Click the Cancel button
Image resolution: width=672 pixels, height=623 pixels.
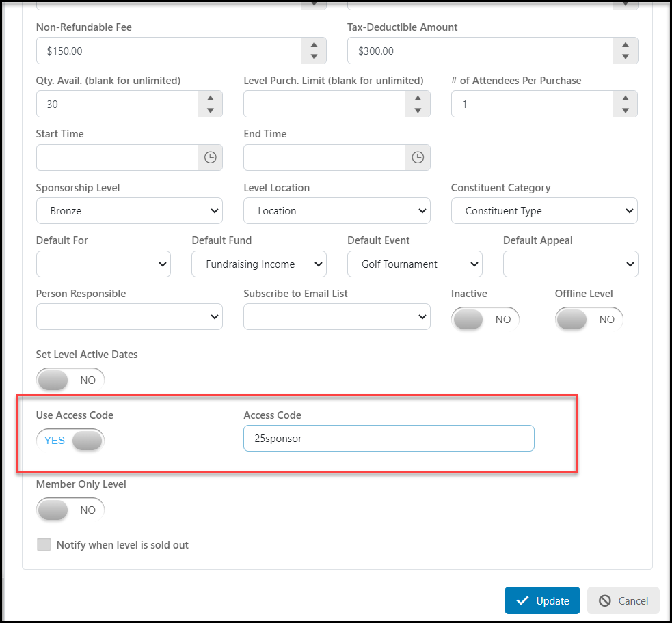coord(623,600)
